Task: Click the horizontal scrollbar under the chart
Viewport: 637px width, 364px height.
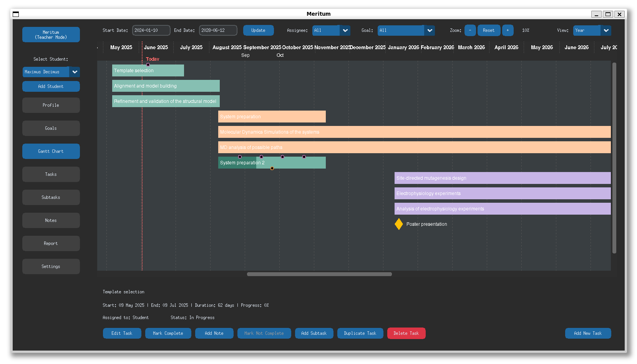Action: (319, 274)
